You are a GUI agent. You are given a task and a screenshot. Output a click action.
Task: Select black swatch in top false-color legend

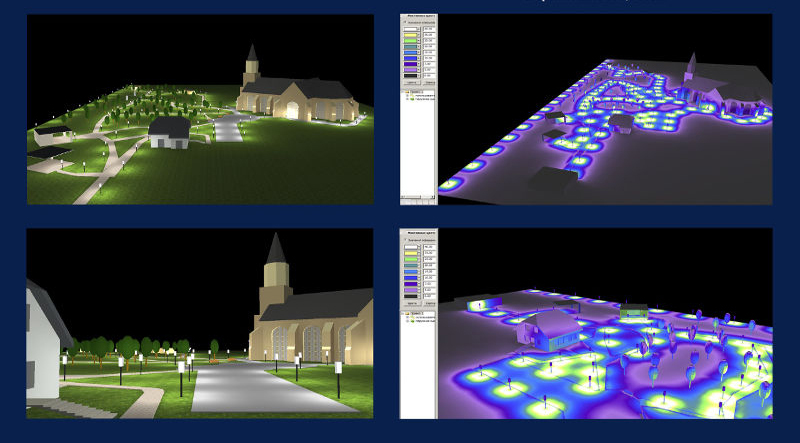click(410, 76)
